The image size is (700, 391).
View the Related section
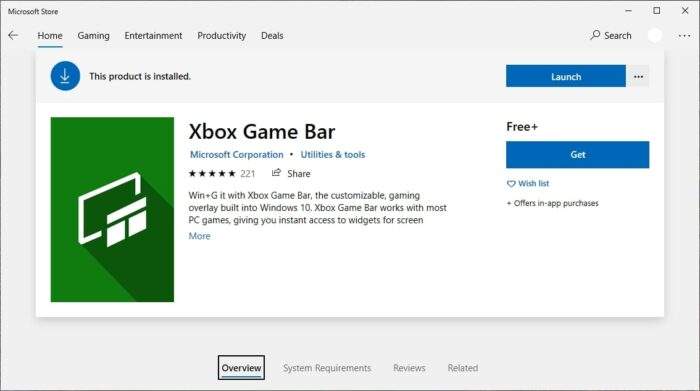tap(462, 368)
